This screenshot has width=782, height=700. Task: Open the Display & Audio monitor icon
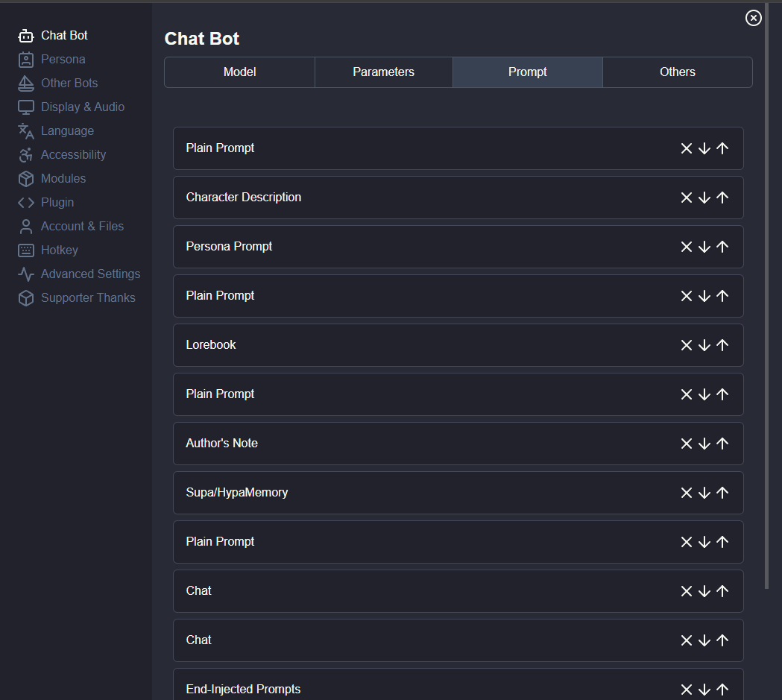(26, 107)
